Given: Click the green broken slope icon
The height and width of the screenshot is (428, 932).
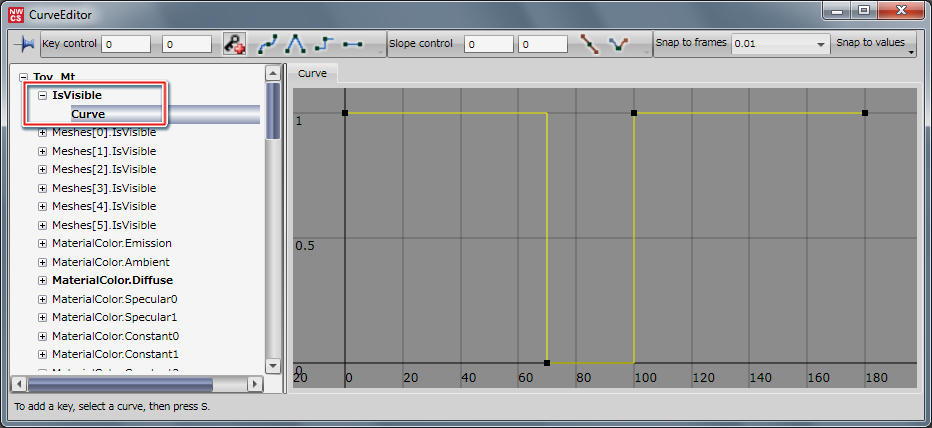Looking at the screenshot, I should point(619,45).
